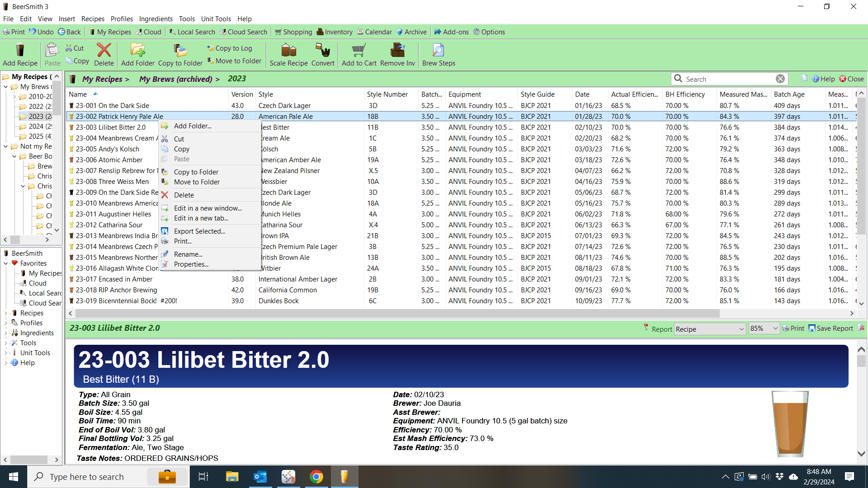868x488 pixels.
Task: Click the Scale Recipe icon
Action: [x=288, y=55]
